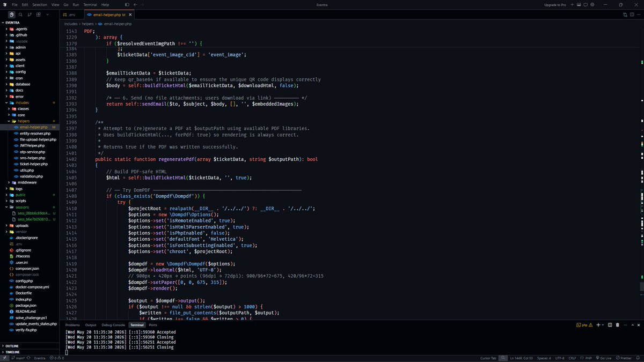Kill the terminal with trash icon
644x362 pixels.
tap(617, 325)
